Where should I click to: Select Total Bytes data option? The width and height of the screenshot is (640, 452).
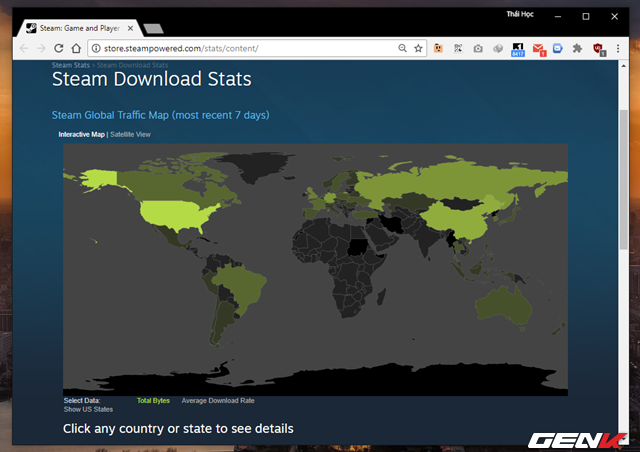[x=153, y=401]
